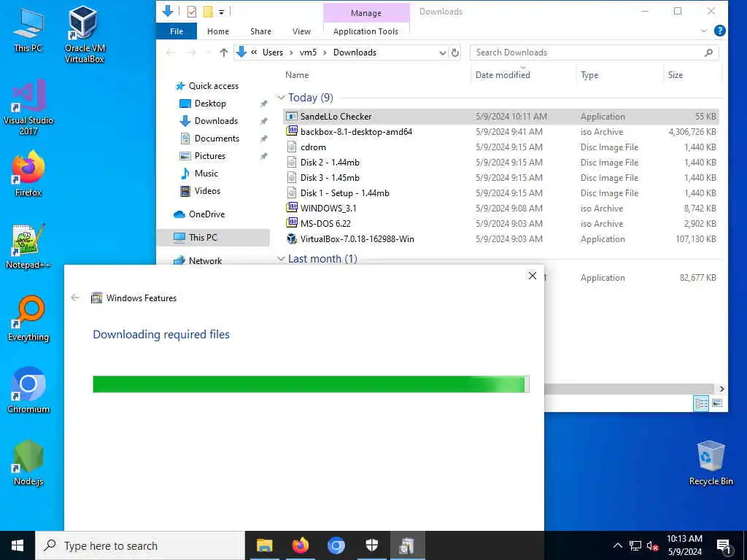Open the View ribbon tab
This screenshot has width=747, height=560.
point(301,31)
